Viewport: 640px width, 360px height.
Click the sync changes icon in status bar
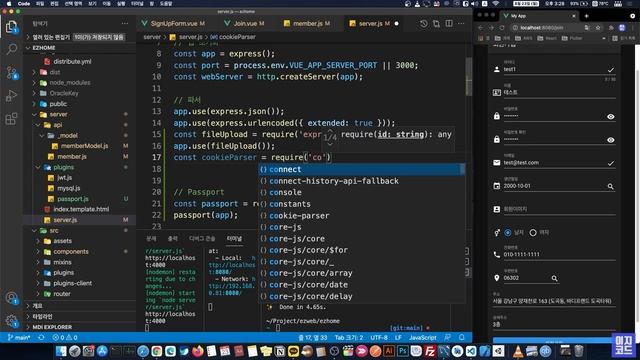point(41,338)
